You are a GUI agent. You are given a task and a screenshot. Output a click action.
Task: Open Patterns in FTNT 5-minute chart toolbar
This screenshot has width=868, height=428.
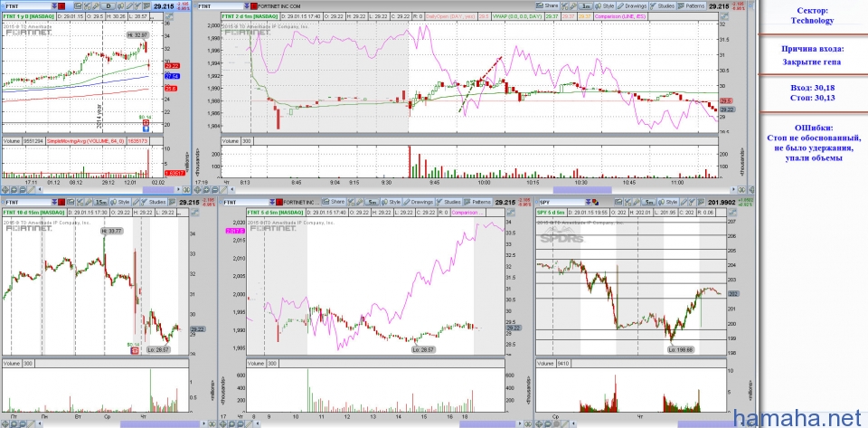click(477, 202)
